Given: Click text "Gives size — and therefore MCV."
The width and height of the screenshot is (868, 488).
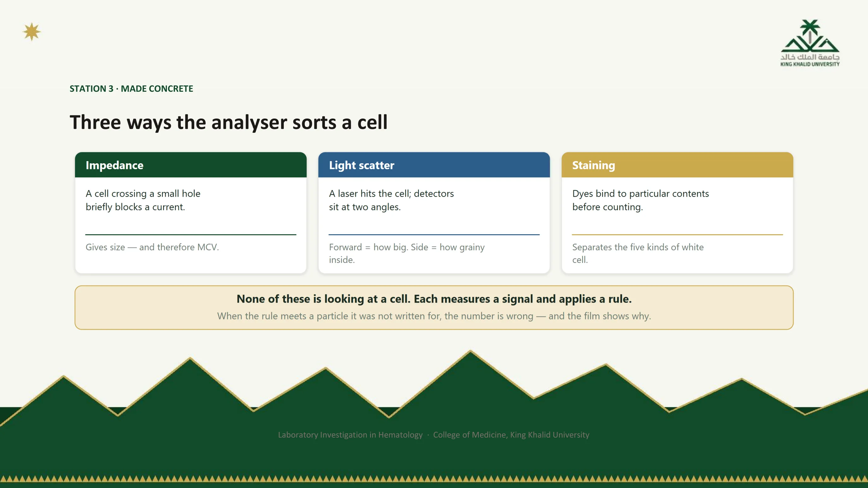Looking at the screenshot, I should pyautogui.click(x=152, y=247).
